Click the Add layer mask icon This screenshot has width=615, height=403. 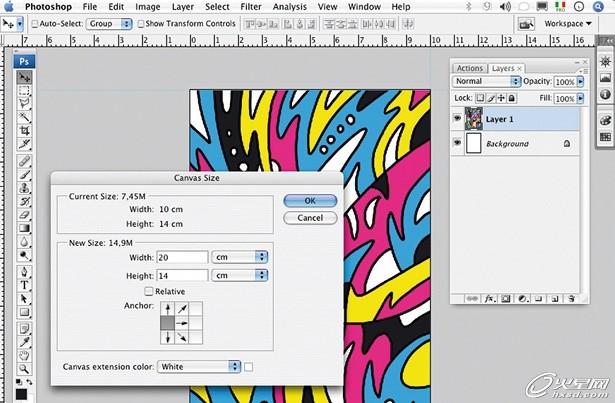(x=506, y=299)
